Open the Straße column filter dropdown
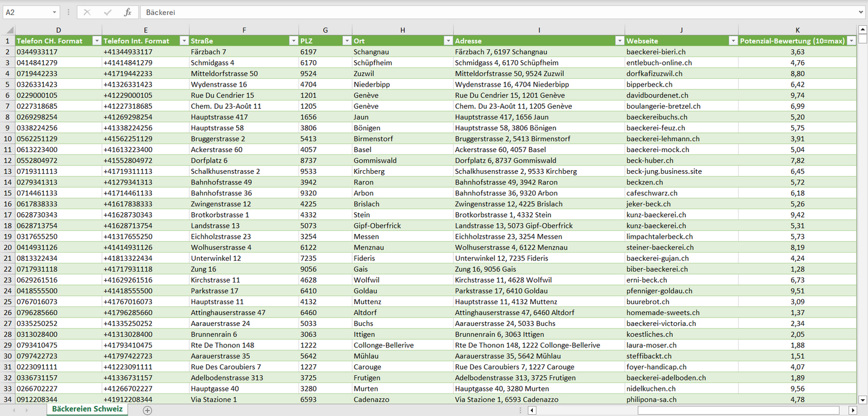This screenshot has width=868, height=416. click(x=293, y=41)
